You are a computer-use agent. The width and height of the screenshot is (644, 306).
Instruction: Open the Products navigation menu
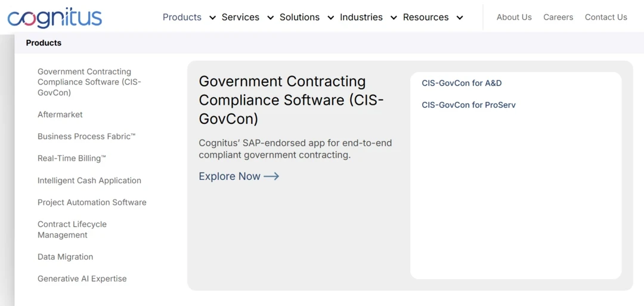(x=182, y=17)
